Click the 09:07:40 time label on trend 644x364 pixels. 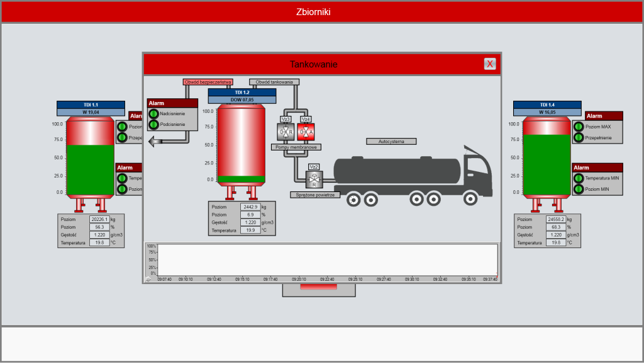coord(164,279)
